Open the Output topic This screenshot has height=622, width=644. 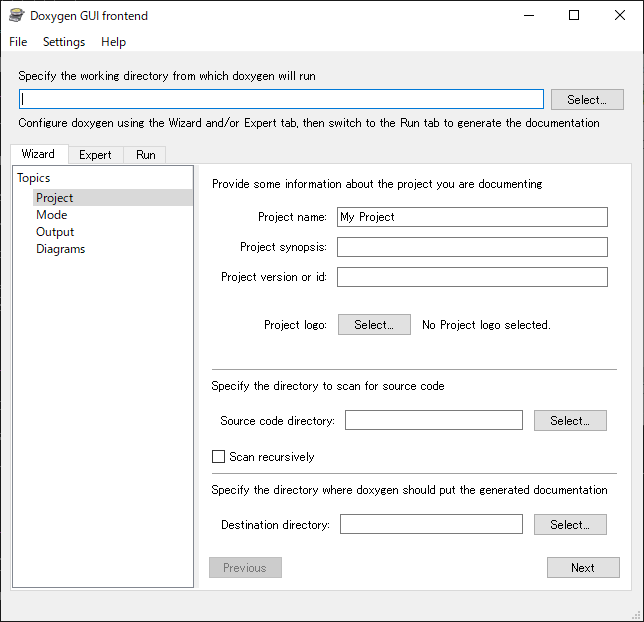[x=55, y=232]
